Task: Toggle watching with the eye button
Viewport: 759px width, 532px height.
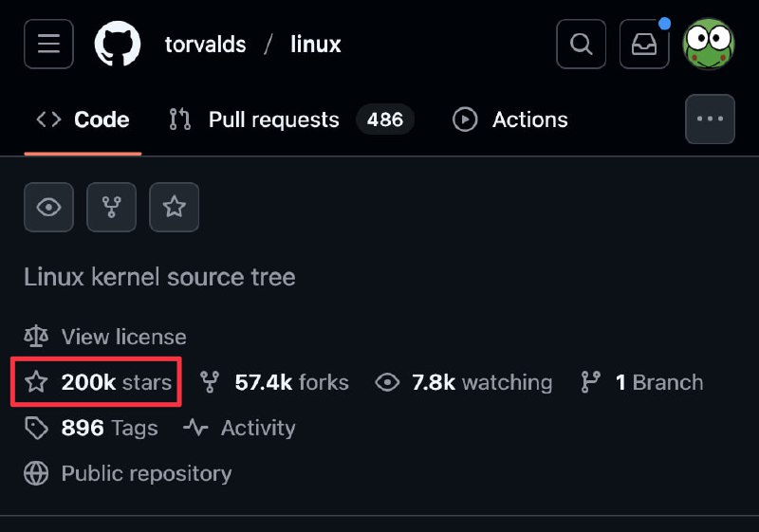Action: click(48, 207)
